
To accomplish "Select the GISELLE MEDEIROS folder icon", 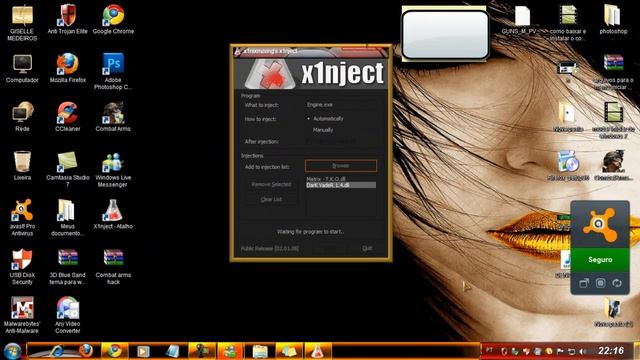I will point(22,22).
